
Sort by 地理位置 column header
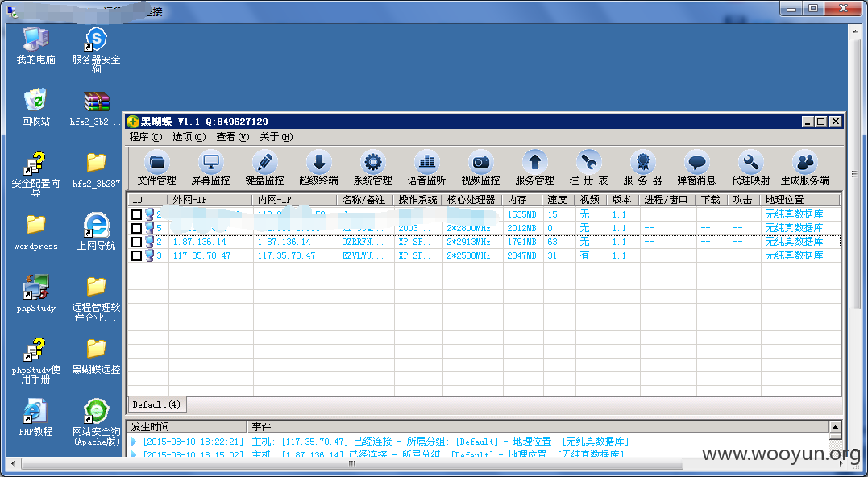(800, 199)
